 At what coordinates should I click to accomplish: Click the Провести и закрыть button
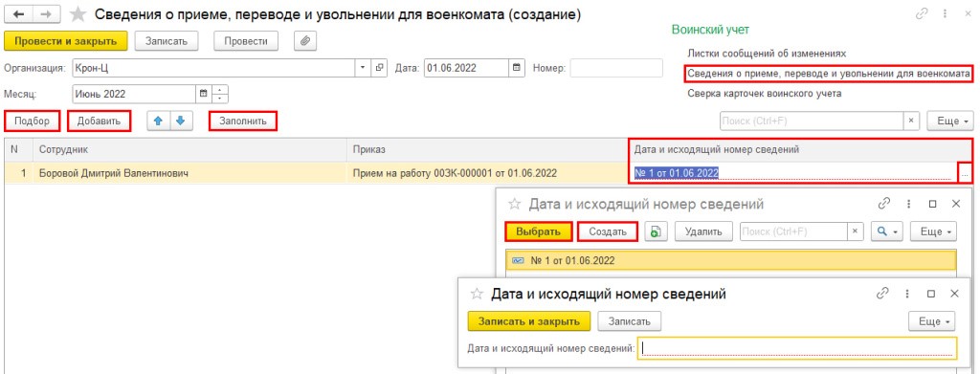click(66, 41)
